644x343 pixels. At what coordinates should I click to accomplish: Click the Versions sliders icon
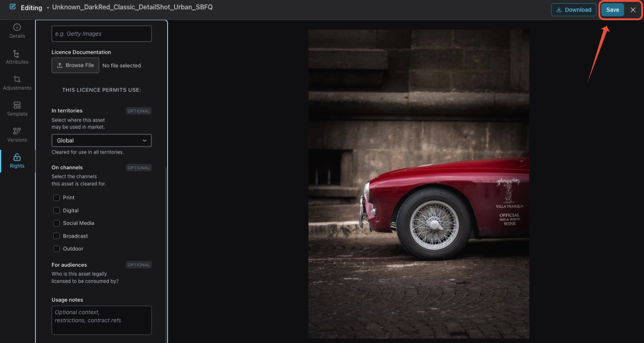pos(17,131)
